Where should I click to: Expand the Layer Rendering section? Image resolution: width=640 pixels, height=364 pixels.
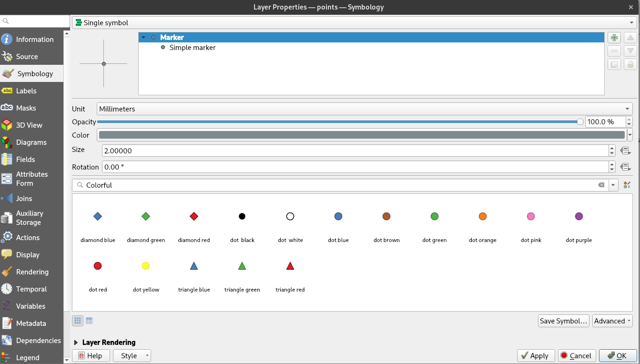(76, 342)
